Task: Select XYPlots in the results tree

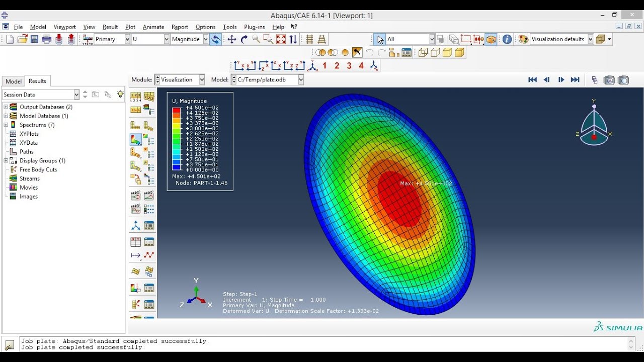Action: coord(29,134)
